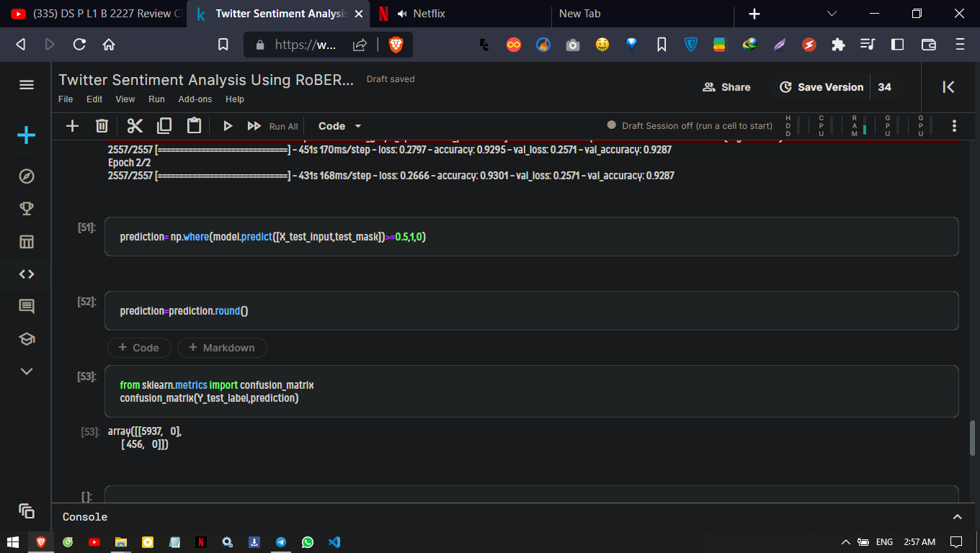This screenshot has height=553, width=980.
Task: Click the notebook vertical scrollbar thumb
Action: click(x=974, y=438)
